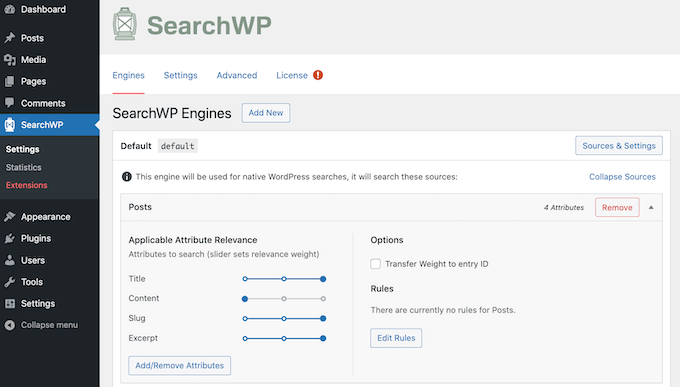The height and width of the screenshot is (387, 680).
Task: Click the Edit Rules button
Action: [396, 338]
